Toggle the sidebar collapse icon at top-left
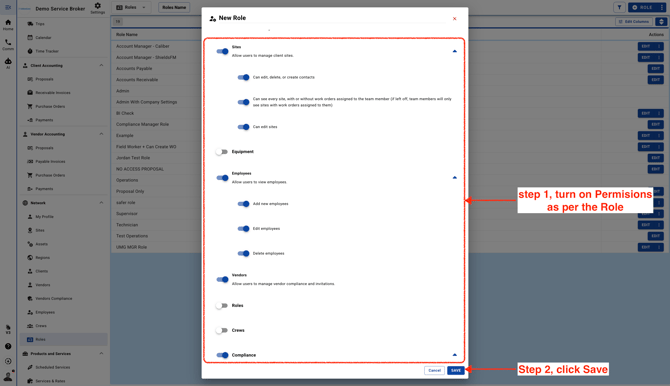The width and height of the screenshot is (670, 386). click(x=8, y=7)
